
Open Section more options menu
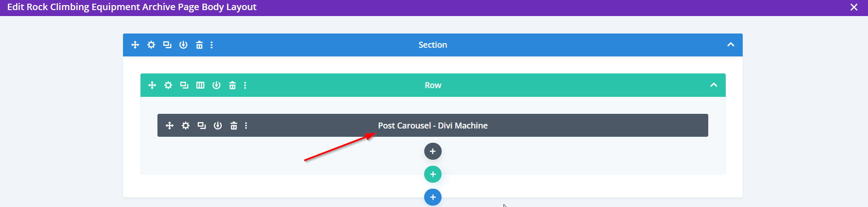coord(212,45)
